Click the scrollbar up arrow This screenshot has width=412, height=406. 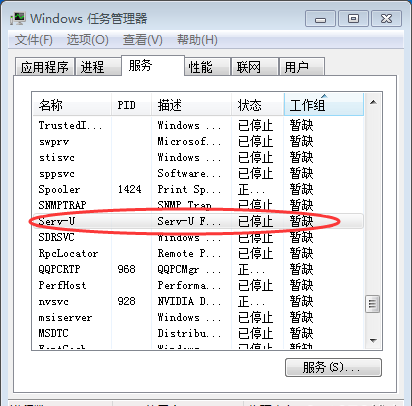tap(373, 102)
